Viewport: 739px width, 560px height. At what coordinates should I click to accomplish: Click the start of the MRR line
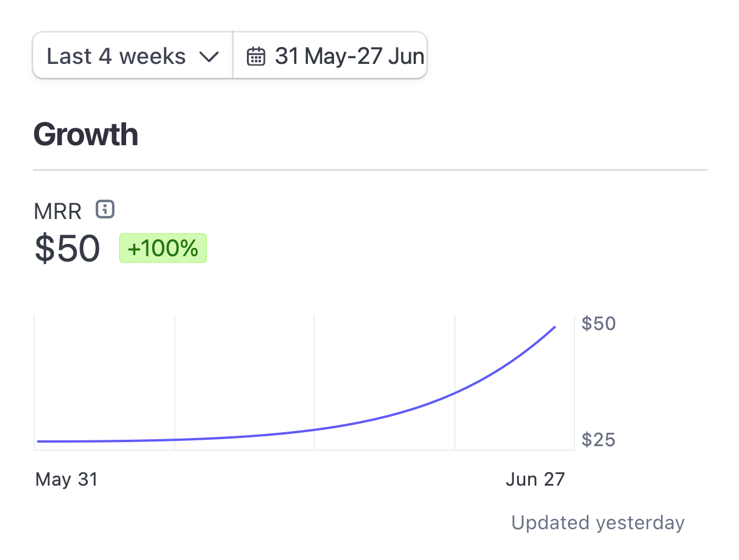(38, 441)
